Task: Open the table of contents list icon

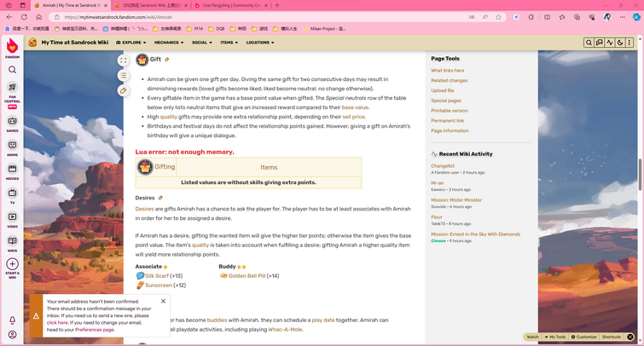Action: 123,76
